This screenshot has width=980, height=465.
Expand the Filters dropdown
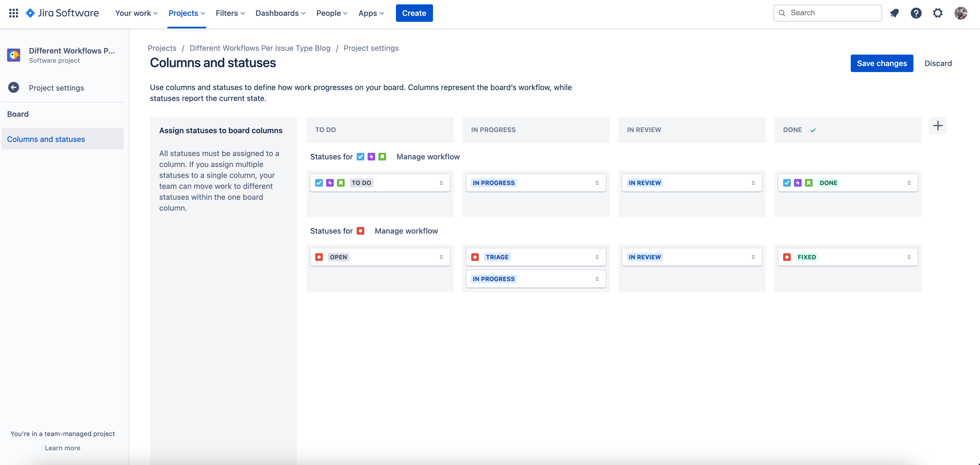tap(230, 13)
